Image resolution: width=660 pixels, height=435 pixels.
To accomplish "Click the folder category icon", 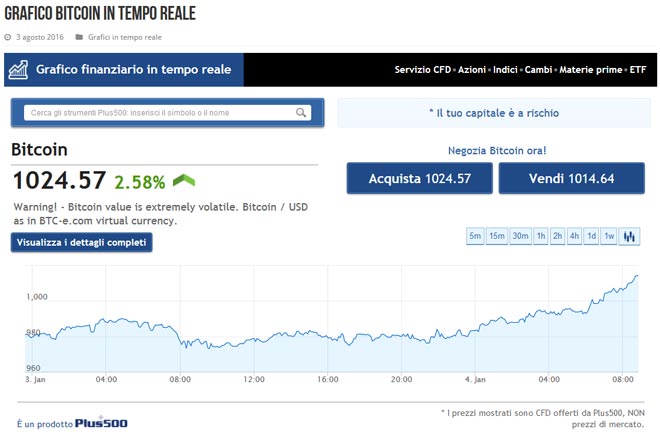I will (80, 38).
